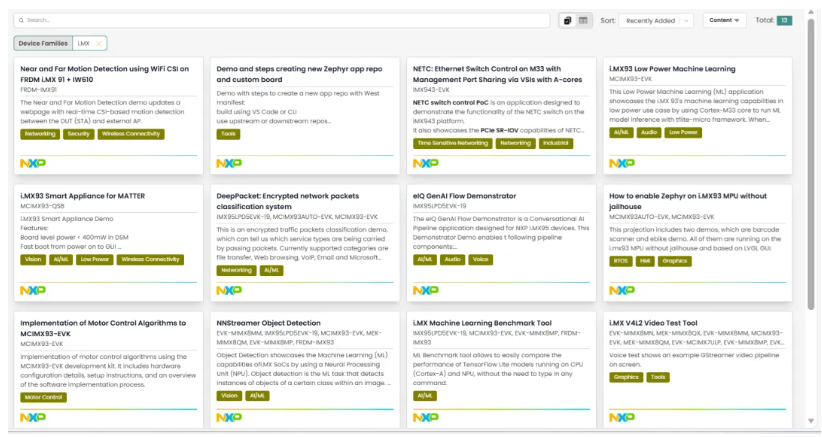Click the scrollbar down arrow
Screen dimensions: 822x437
point(812,421)
